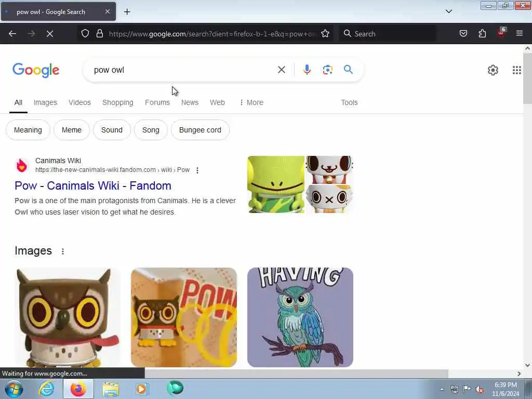This screenshot has height=399, width=532.
Task: Click the network tray icon
Action: coord(454,389)
